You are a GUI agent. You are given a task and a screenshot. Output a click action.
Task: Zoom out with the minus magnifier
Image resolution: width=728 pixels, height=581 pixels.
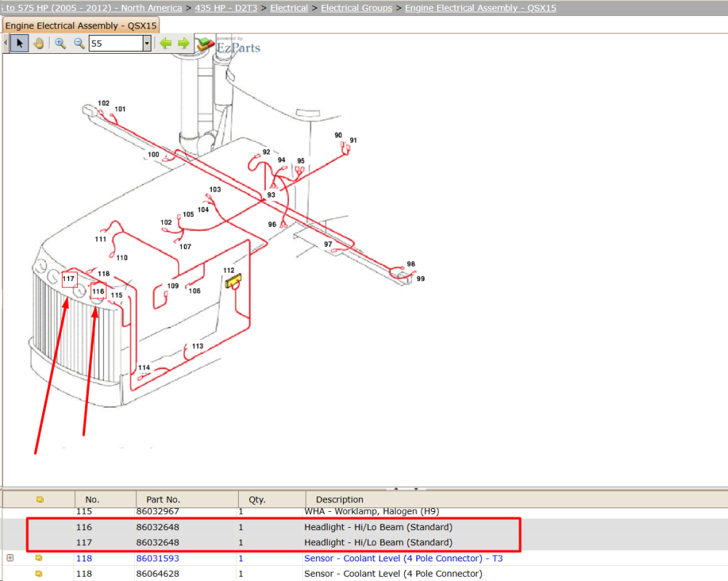pyautogui.click(x=79, y=43)
